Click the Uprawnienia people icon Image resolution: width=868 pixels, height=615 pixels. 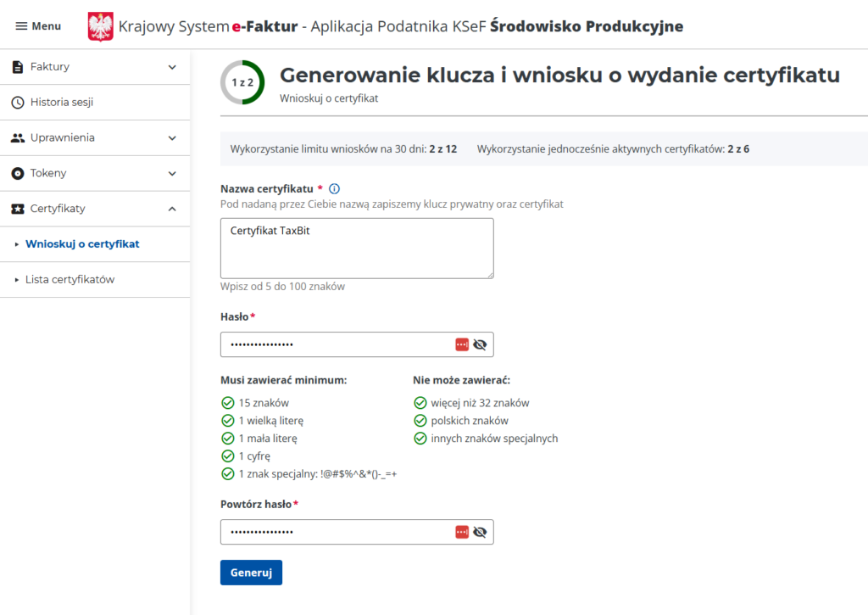[18, 137]
